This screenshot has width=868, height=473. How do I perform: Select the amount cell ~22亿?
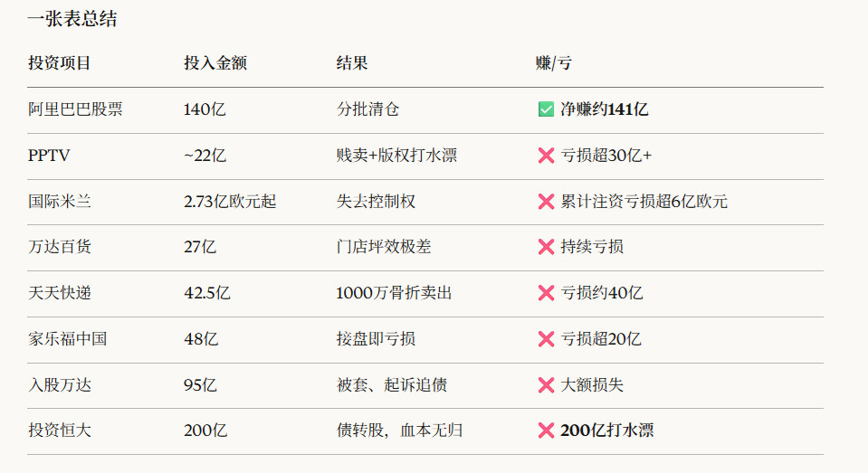205,156
